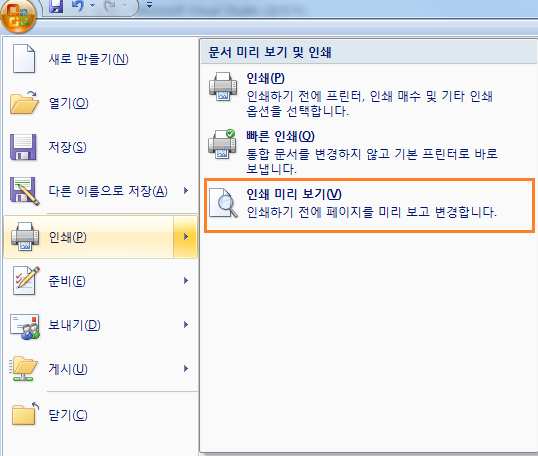The image size is (538, 456).
Task: Click the blank page icon for 새로 만들기
Action: (x=24, y=59)
